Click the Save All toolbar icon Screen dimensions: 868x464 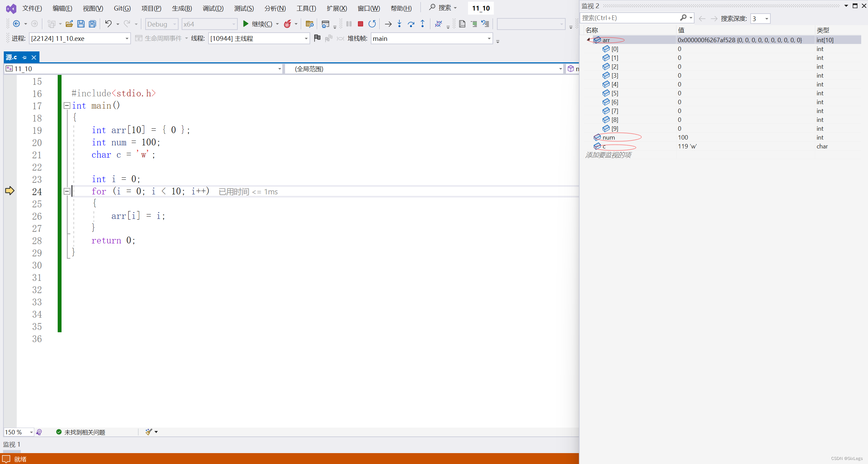coord(93,24)
